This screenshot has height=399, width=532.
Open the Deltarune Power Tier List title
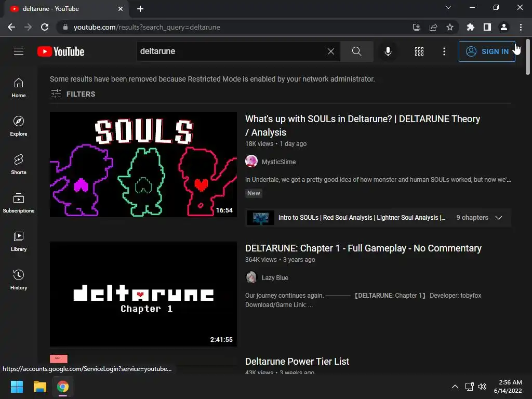tap(297, 362)
